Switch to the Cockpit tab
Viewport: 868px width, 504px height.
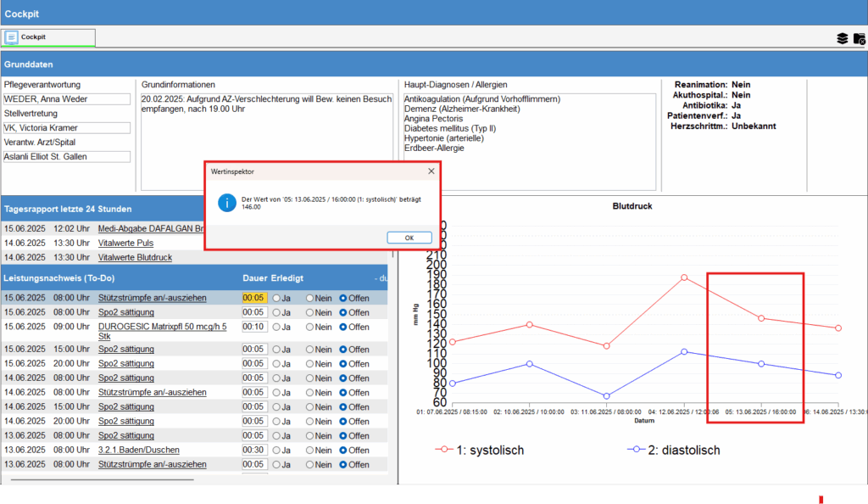pyautogui.click(x=48, y=37)
